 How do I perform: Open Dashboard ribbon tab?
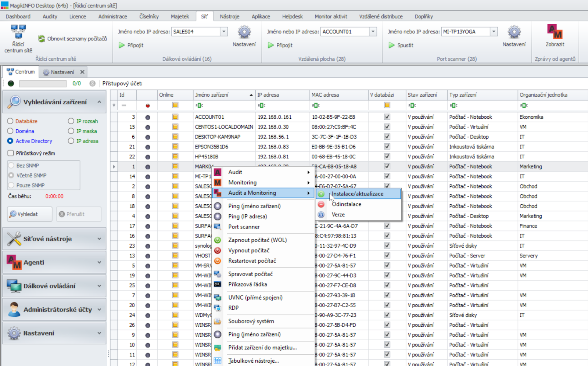click(18, 17)
